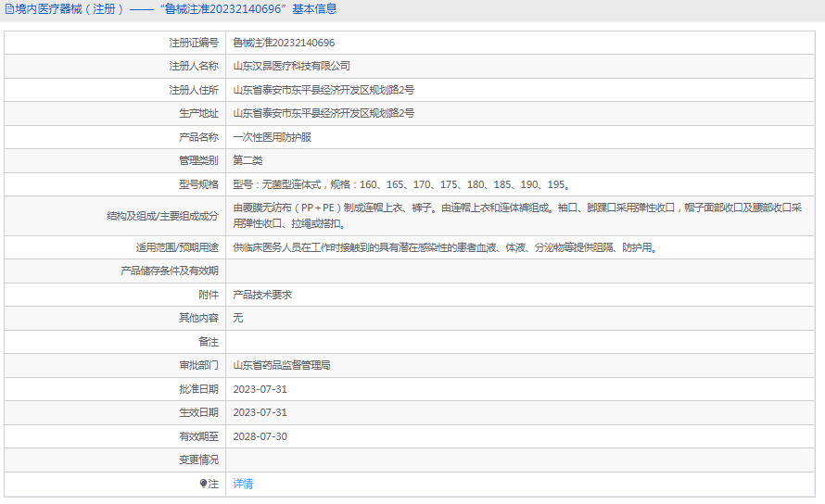Click the 详情 link in the 注 row

[243, 484]
